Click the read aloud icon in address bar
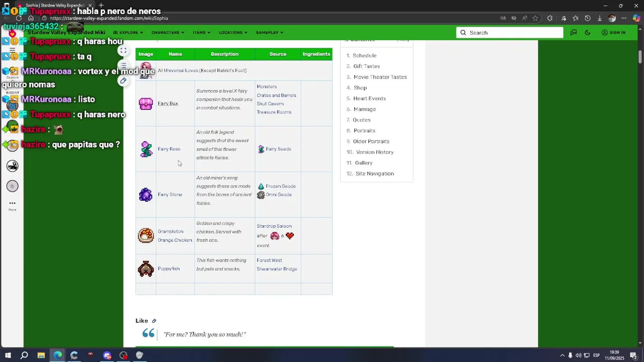 click(525, 18)
